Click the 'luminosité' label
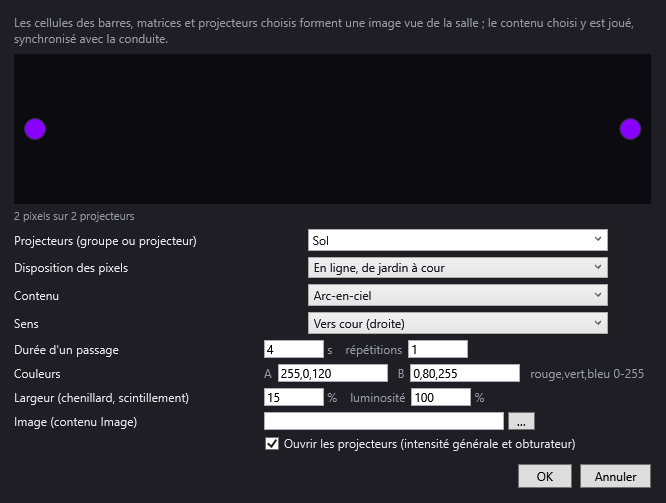This screenshot has width=666, height=503. pyautogui.click(x=378, y=398)
